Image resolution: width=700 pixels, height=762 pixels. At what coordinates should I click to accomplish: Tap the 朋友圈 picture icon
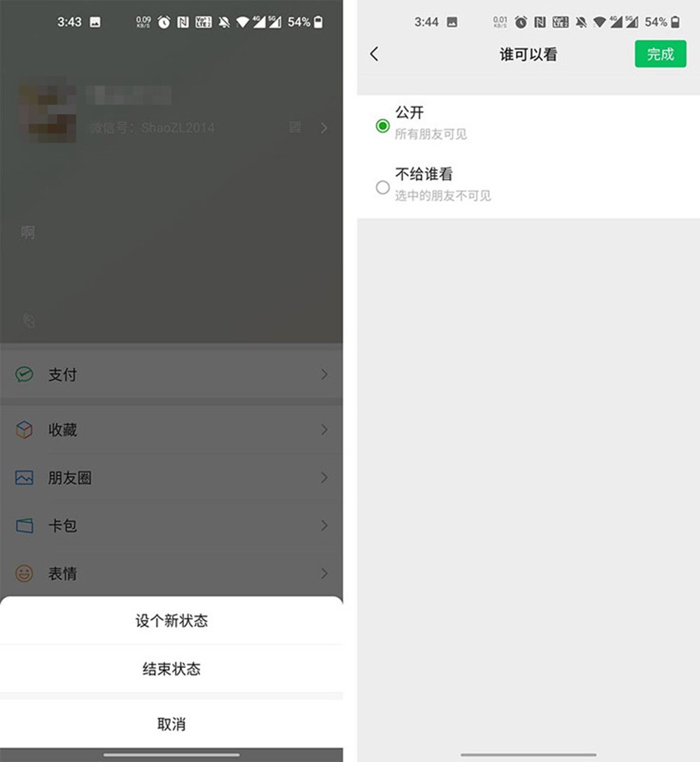(x=24, y=478)
